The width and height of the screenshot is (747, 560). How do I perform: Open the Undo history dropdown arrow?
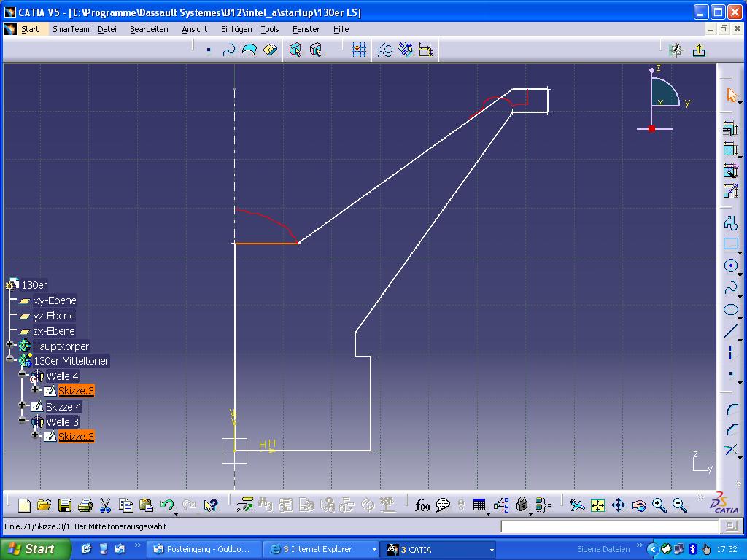(x=176, y=514)
